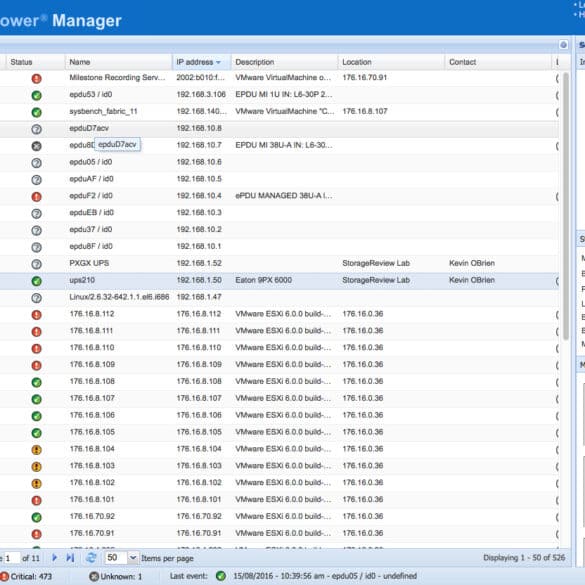Viewport: 585px width, 585px height.
Task: Open the items per page dropdown arrow
Action: [x=133, y=558]
